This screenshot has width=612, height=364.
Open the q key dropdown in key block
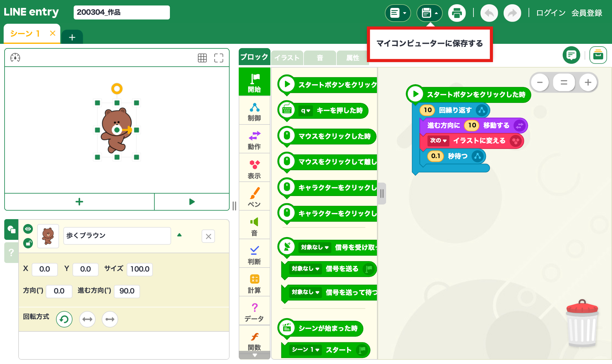click(x=305, y=110)
